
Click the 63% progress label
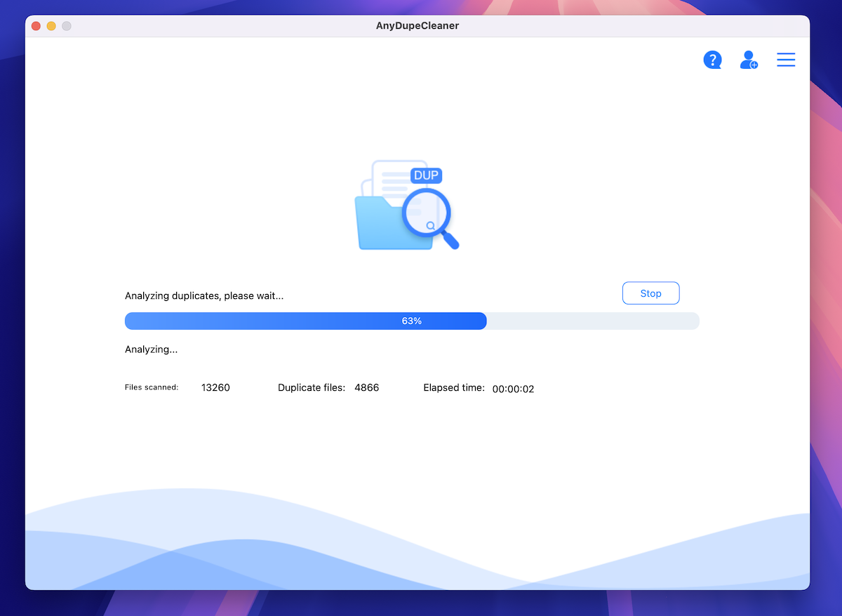click(412, 321)
